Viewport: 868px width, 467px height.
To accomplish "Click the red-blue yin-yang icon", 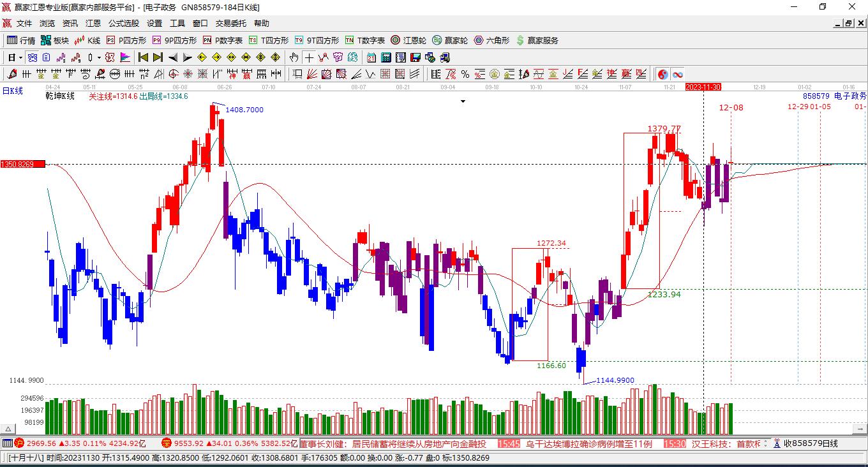I will pyautogui.click(x=662, y=74).
